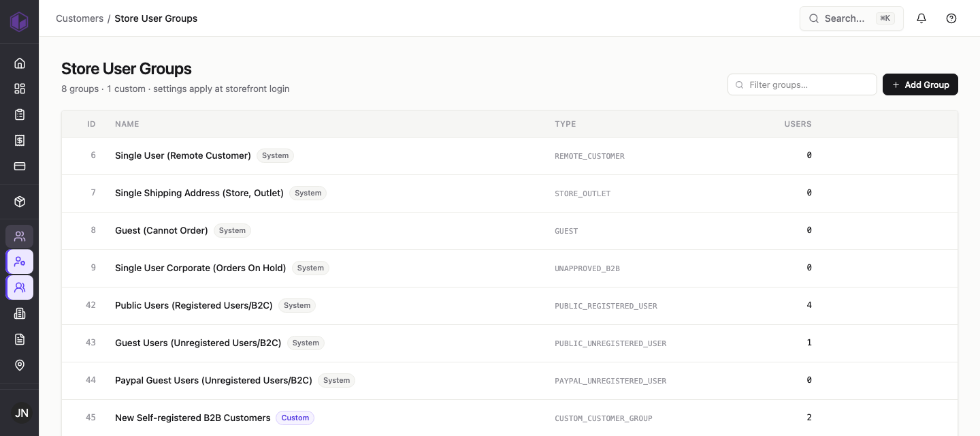This screenshot has height=436, width=980.
Task: Click the Add Group button
Action: (920, 84)
